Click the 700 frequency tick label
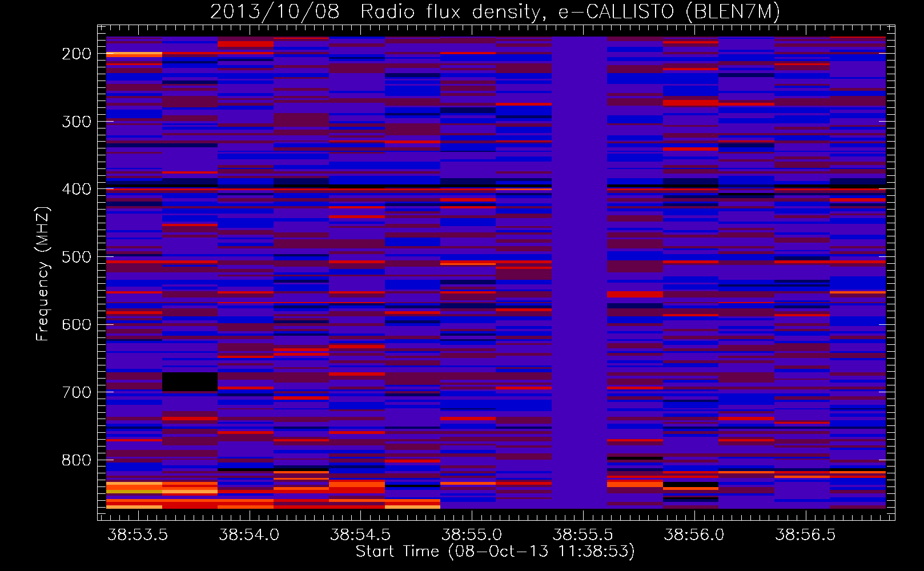924x571 pixels. (x=77, y=392)
